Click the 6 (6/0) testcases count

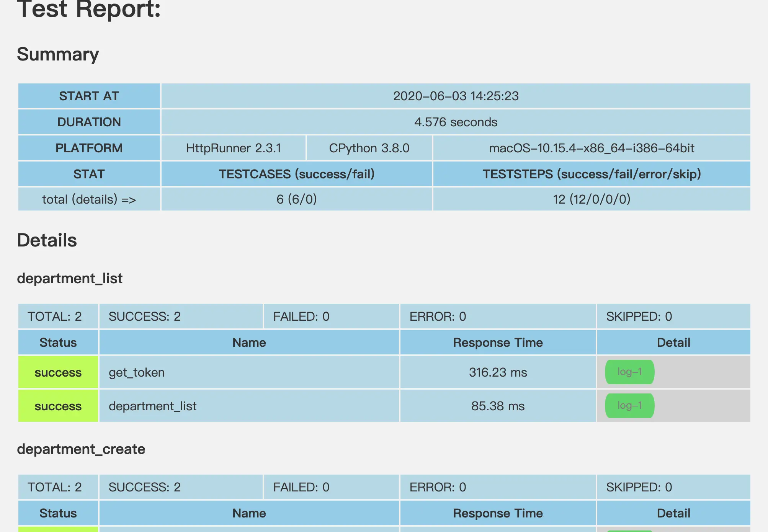pos(297,199)
